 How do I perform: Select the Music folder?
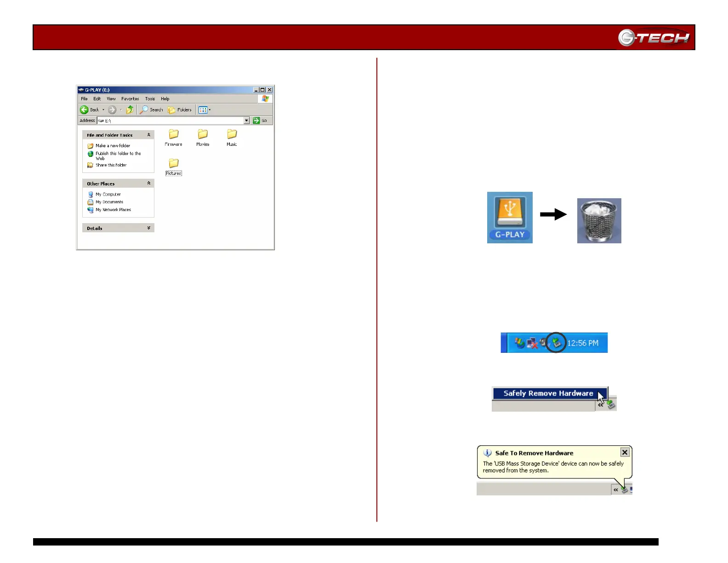click(x=232, y=138)
